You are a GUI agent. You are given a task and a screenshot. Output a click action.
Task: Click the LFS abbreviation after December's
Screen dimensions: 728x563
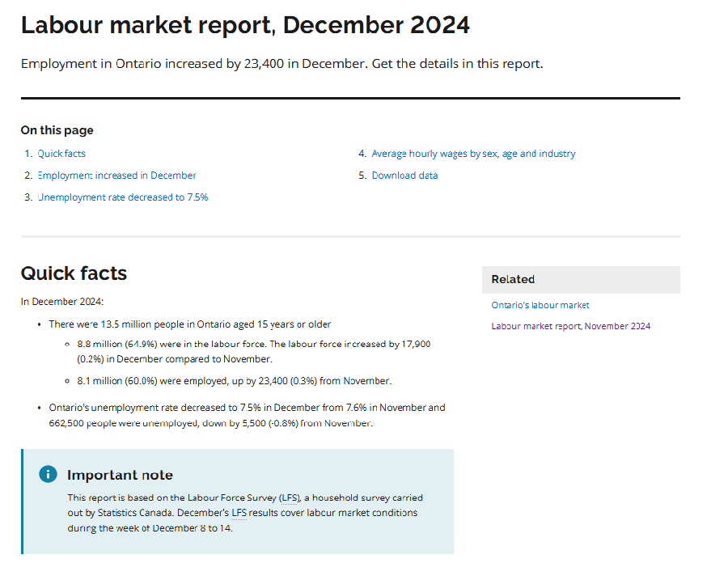[239, 513]
